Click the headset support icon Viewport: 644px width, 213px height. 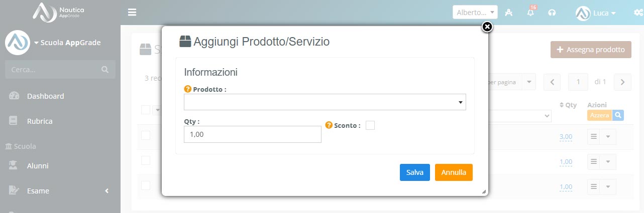coord(552,13)
